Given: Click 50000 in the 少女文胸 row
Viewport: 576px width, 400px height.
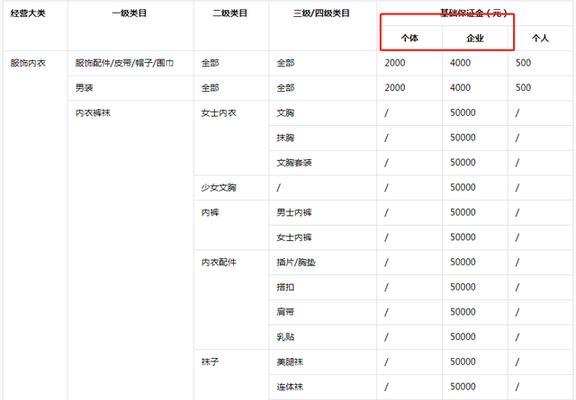Looking at the screenshot, I should coord(463,188).
